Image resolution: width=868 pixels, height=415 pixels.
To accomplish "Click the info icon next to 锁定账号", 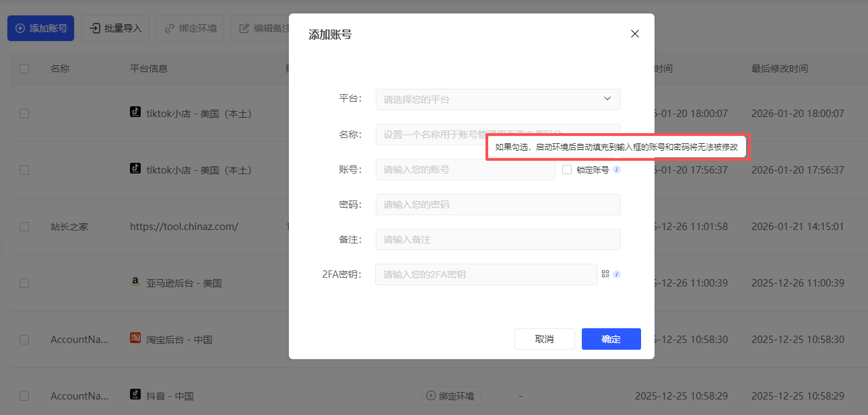I will coord(617,169).
